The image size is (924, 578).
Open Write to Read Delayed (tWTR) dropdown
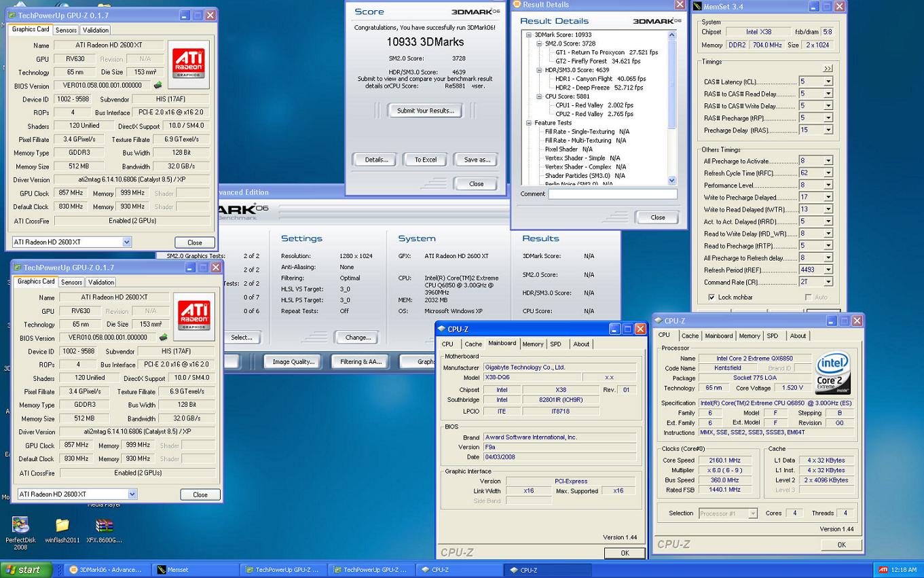pyautogui.click(x=828, y=209)
